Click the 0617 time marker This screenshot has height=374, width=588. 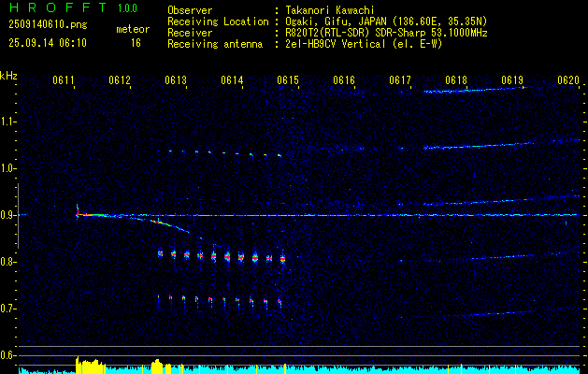(x=400, y=80)
